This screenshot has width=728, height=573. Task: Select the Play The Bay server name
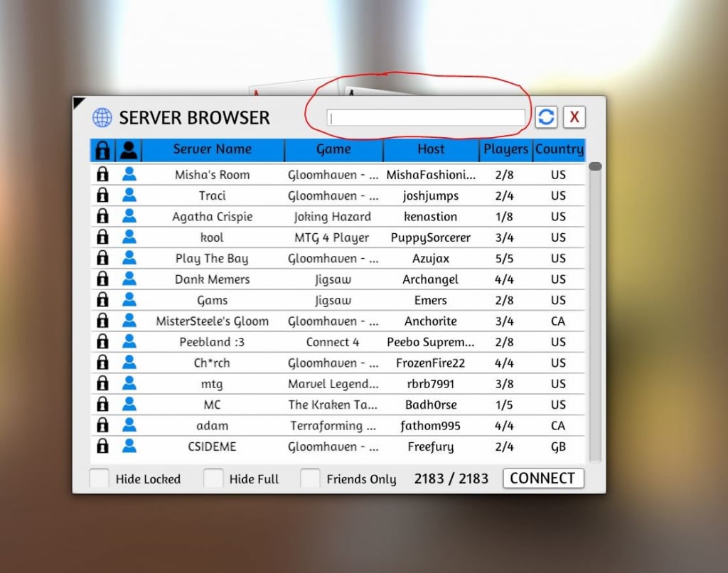pos(212,259)
